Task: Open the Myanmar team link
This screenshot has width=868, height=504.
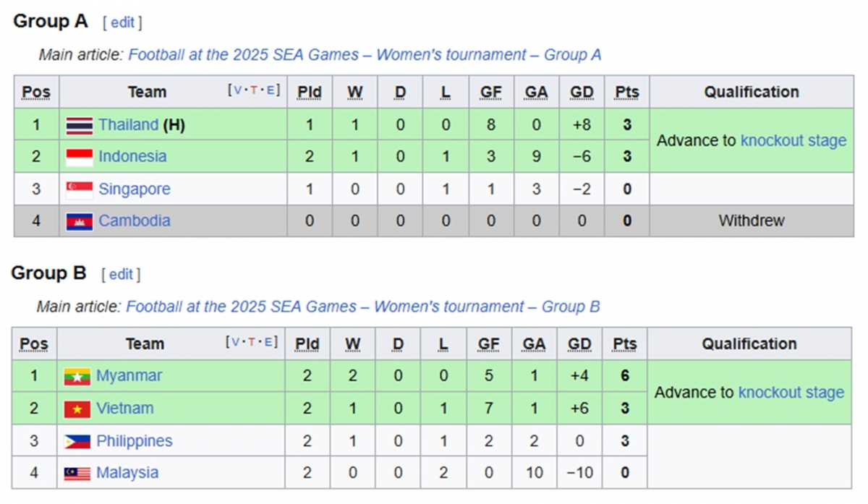Action: (x=129, y=376)
